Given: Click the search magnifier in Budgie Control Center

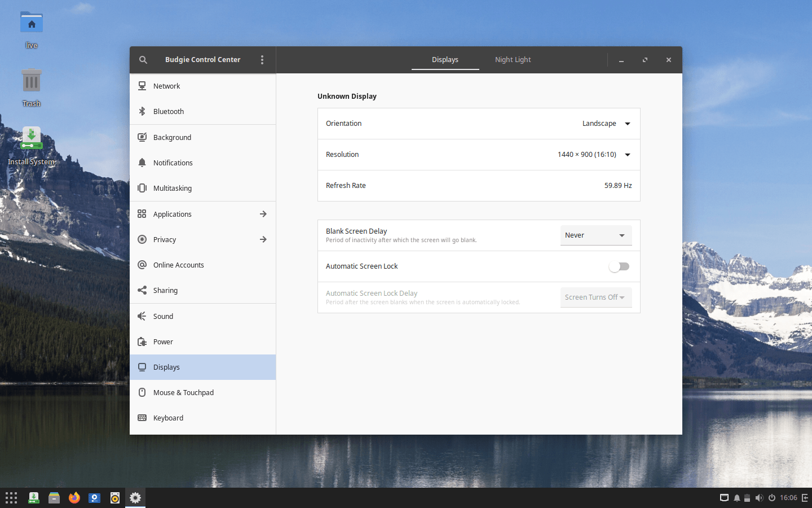Looking at the screenshot, I should coord(143,59).
